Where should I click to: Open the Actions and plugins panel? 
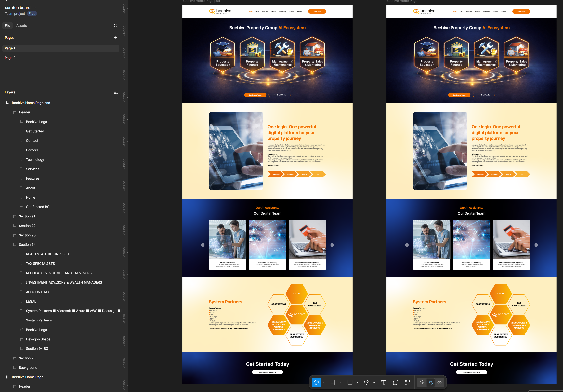pyautogui.click(x=407, y=382)
